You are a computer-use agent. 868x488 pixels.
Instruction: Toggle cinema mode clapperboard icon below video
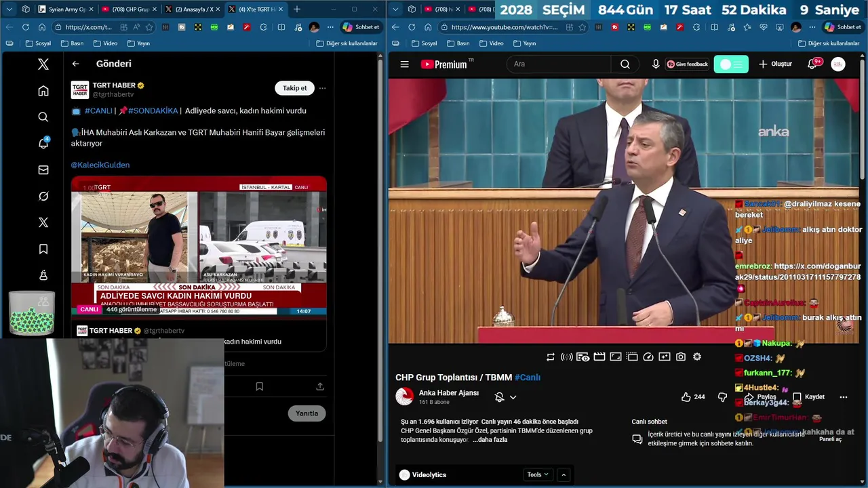[x=599, y=357]
